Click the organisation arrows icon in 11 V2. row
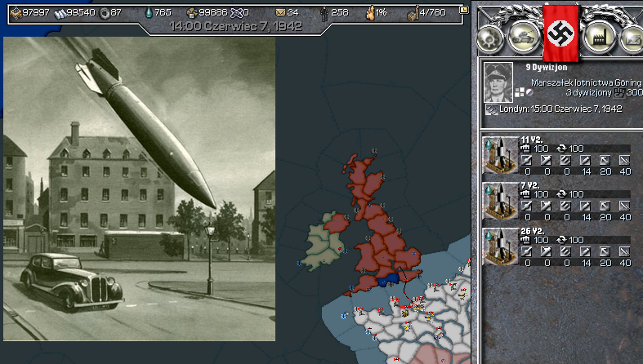 click(x=560, y=149)
